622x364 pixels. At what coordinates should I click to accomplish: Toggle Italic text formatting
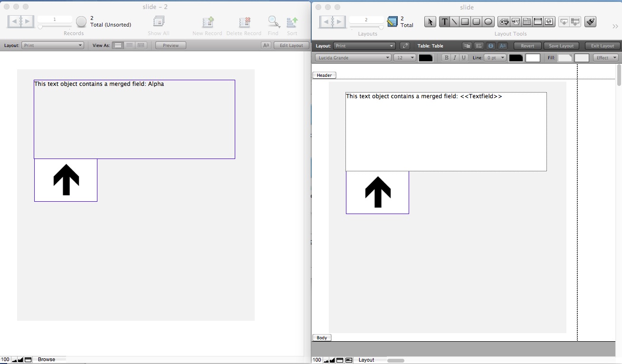(455, 58)
